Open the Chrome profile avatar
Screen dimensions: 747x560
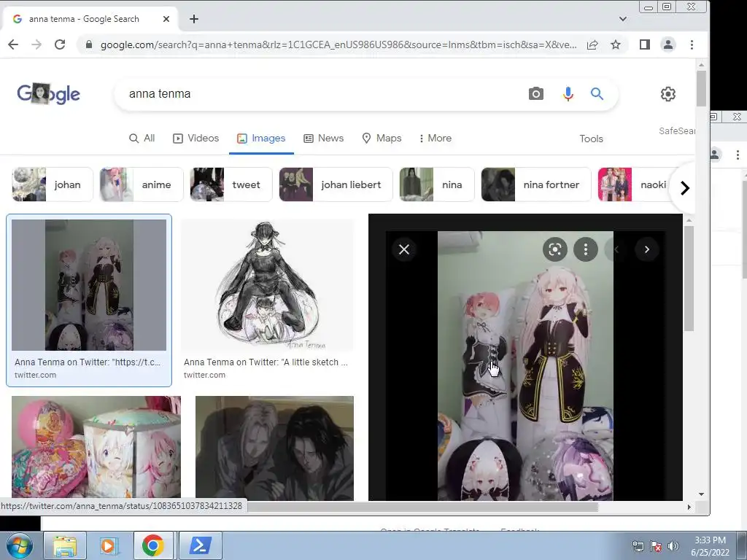coord(668,44)
